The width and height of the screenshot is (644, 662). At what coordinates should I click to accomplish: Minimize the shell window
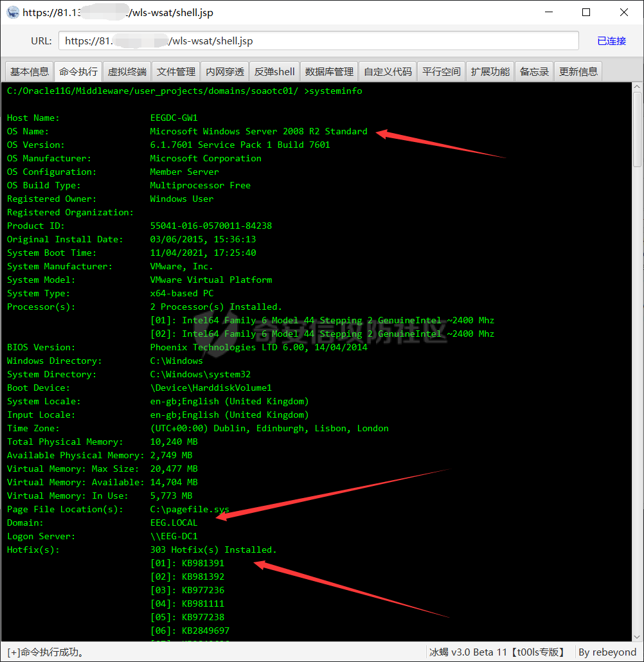[x=549, y=12]
